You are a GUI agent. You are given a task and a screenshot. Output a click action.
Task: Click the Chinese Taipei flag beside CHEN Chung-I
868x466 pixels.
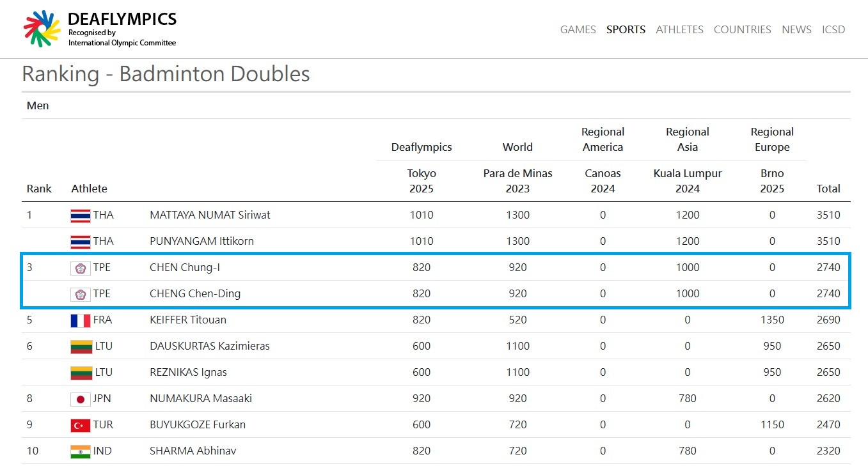click(80, 268)
